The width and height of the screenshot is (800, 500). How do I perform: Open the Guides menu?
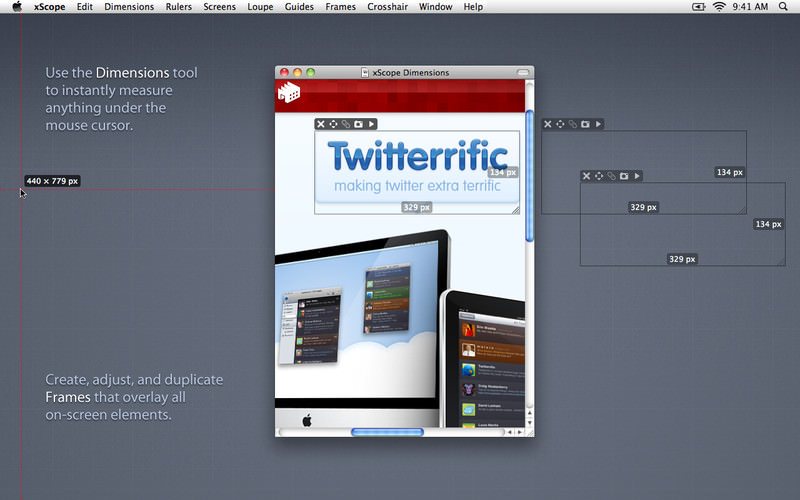click(299, 7)
